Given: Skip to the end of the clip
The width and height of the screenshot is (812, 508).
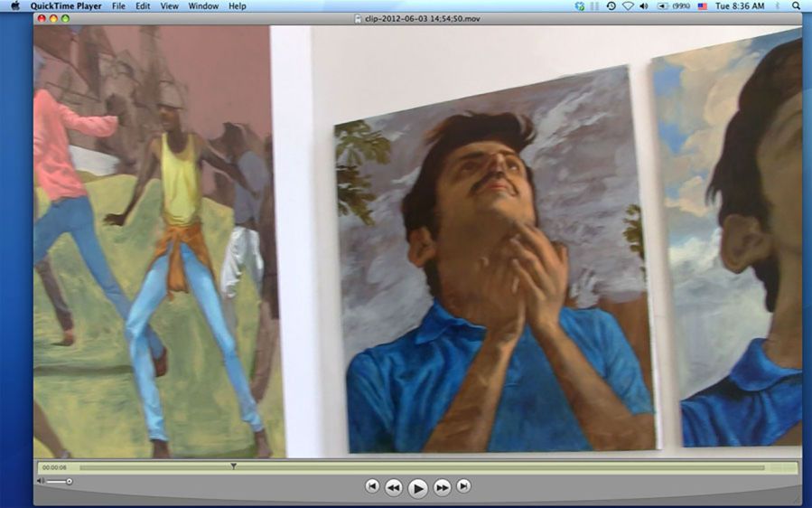Looking at the screenshot, I should point(463,486).
